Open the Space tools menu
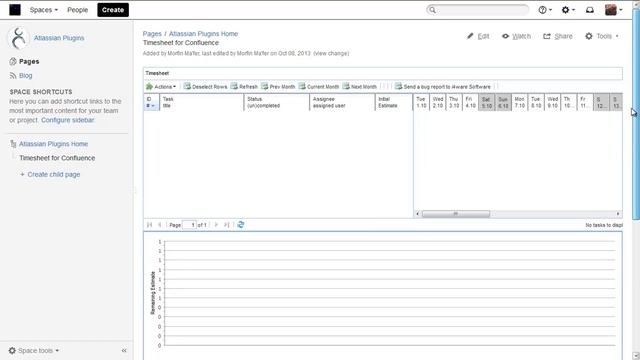The width and height of the screenshot is (640, 360). click(34, 351)
